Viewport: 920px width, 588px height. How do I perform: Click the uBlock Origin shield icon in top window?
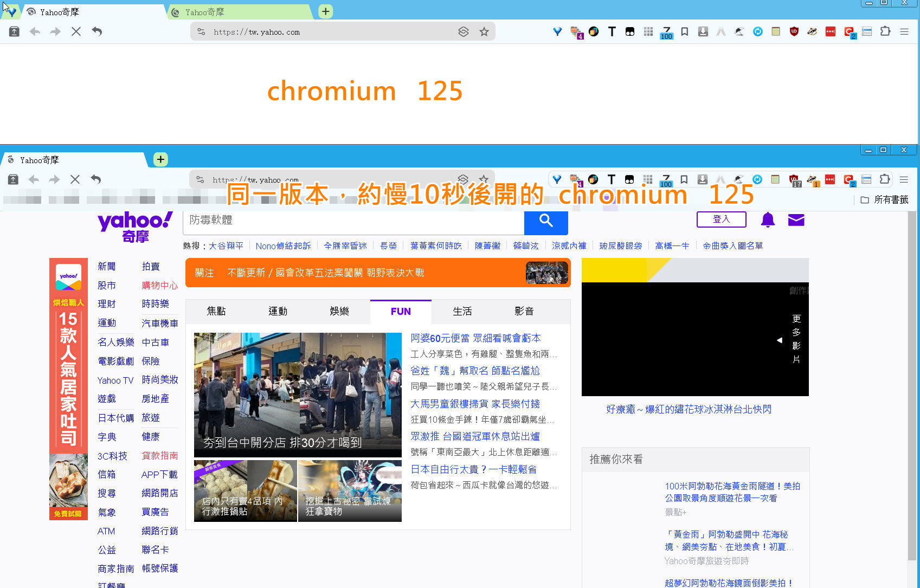(794, 31)
